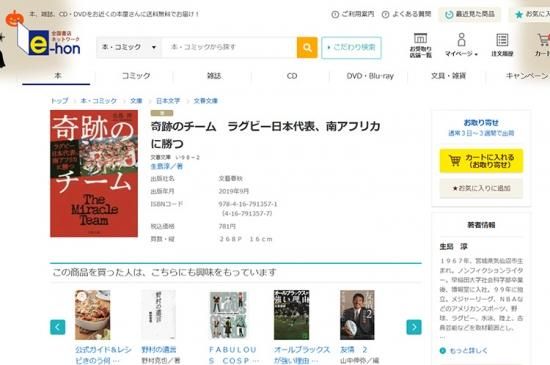Screen dimensions: 550x365
Task: Click the 著者情報 heading
Action: (x=481, y=225)
